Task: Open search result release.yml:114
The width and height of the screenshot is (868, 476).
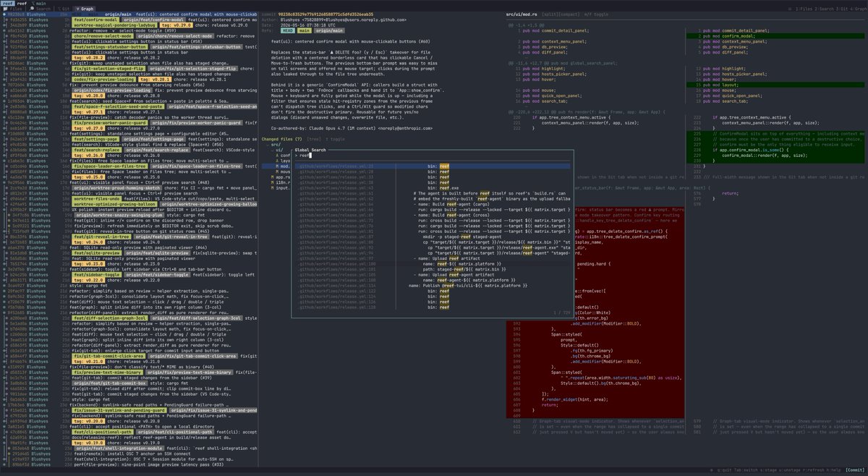Action: click(x=336, y=286)
